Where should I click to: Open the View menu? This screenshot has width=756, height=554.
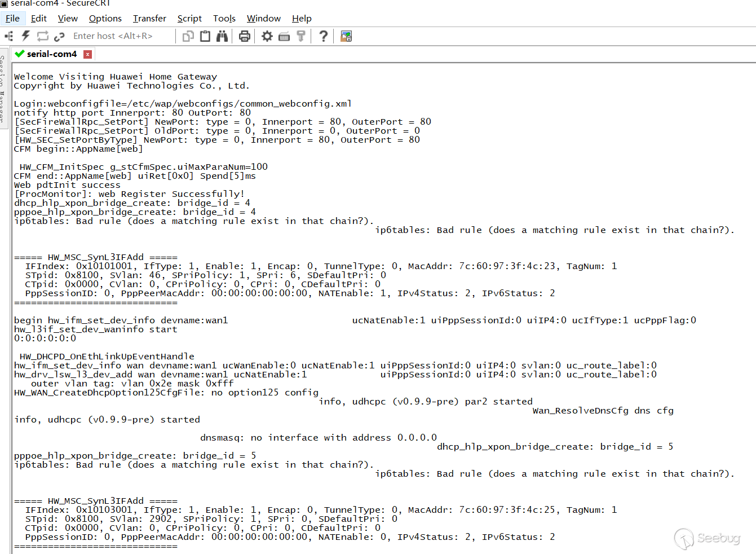tap(68, 19)
